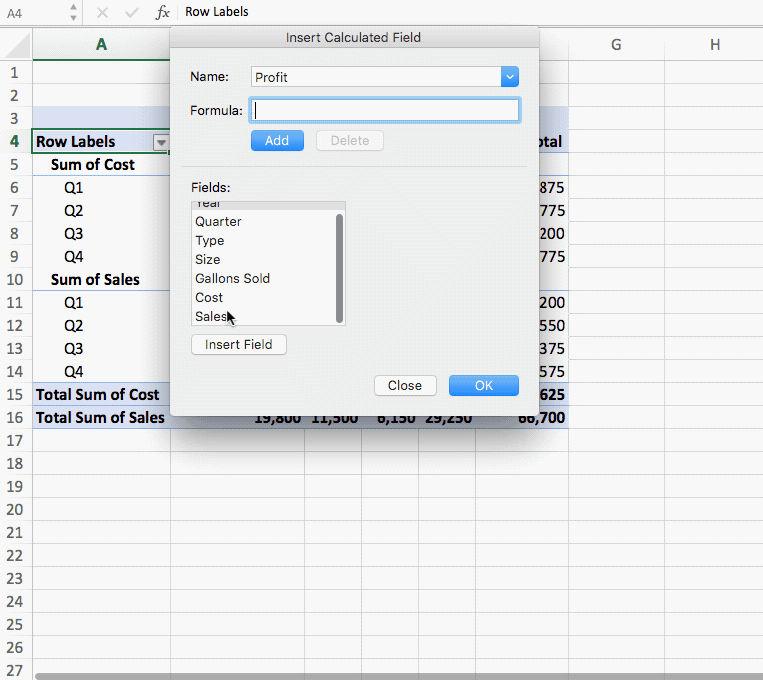
Task: Click the formula bar cancel X icon
Action: point(102,12)
